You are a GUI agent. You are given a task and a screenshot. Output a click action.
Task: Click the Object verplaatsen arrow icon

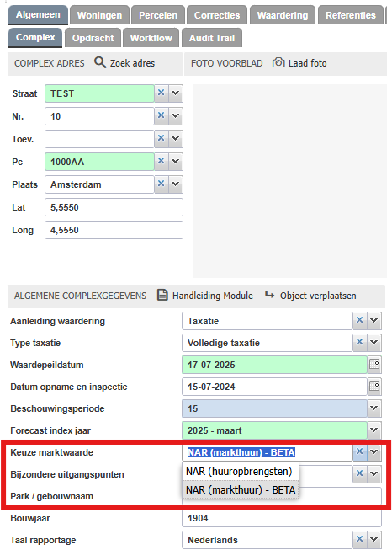tap(269, 295)
